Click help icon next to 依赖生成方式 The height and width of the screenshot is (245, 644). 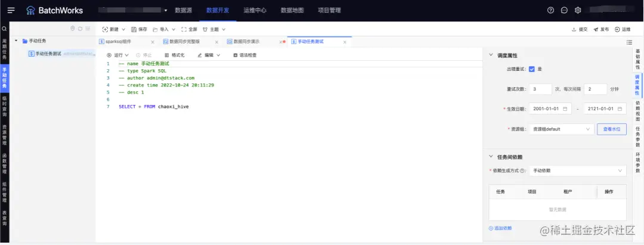pos(522,170)
